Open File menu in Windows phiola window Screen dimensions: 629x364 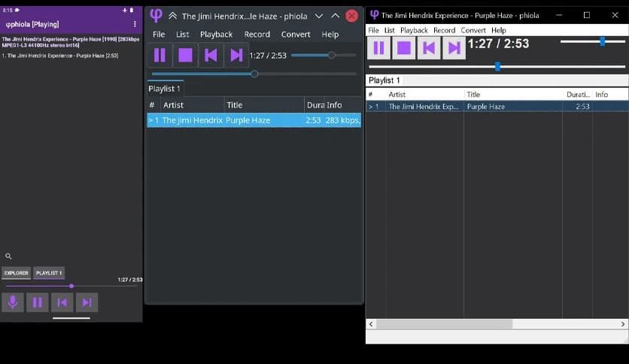click(x=373, y=31)
